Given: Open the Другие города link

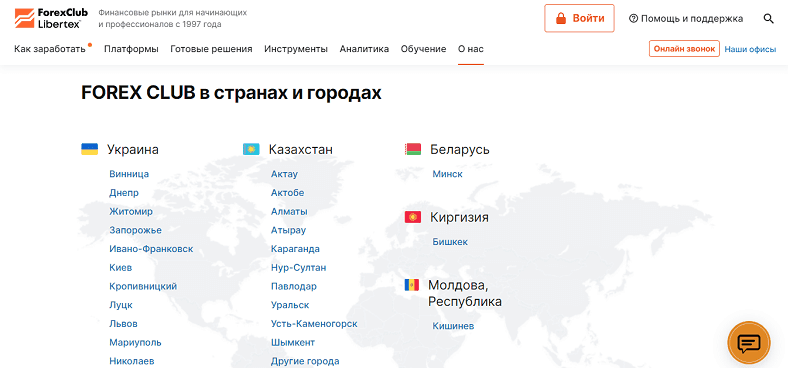Looking at the screenshot, I should [305, 361].
